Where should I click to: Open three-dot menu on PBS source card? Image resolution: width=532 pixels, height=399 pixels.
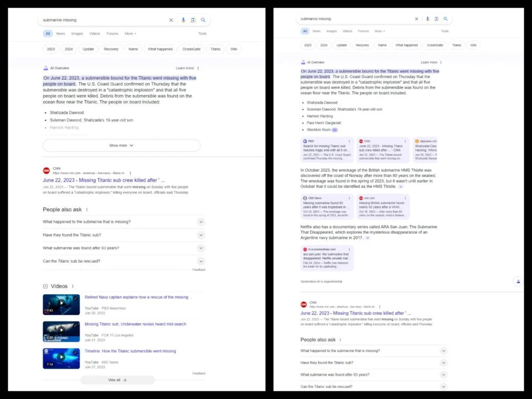[x=349, y=141]
